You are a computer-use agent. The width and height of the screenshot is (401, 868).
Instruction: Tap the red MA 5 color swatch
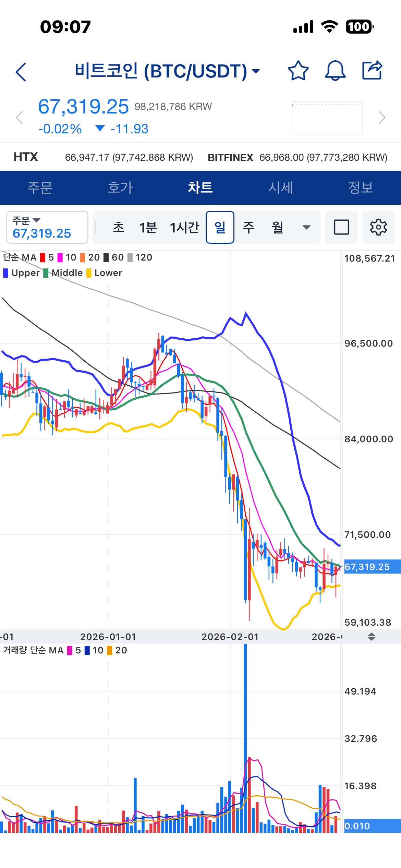[x=42, y=257]
